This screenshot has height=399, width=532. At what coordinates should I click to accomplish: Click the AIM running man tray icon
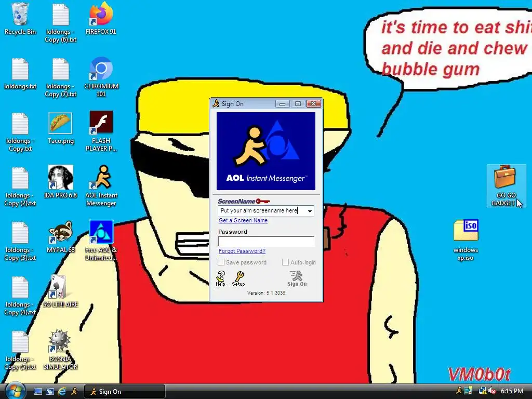[x=459, y=391]
